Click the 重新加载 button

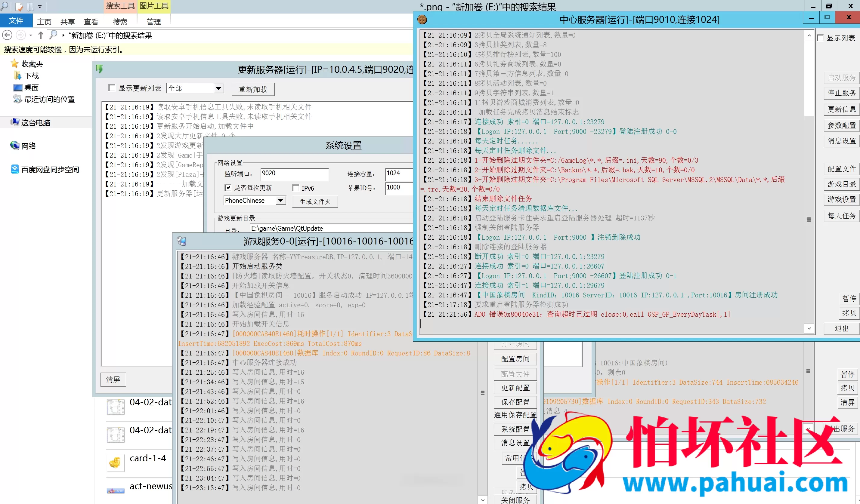(253, 89)
